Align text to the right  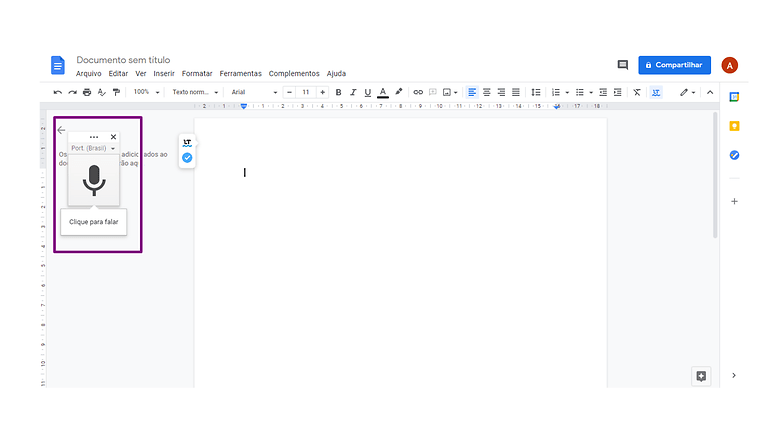click(x=501, y=92)
